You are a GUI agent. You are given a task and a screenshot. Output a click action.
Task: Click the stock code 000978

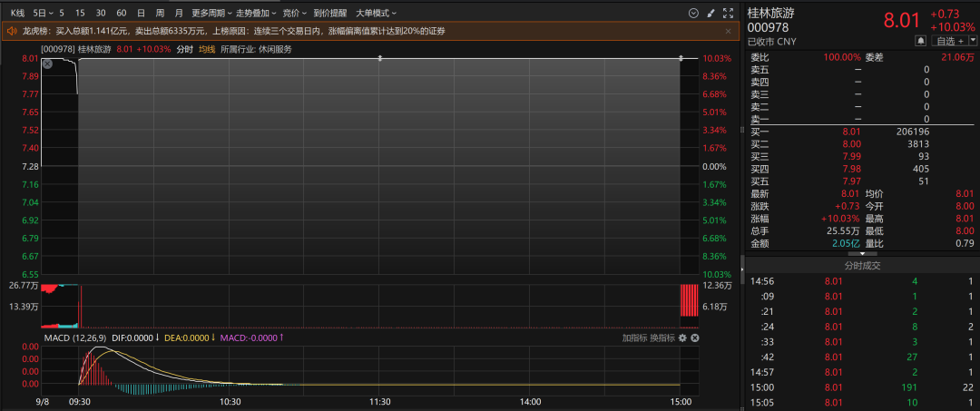tap(769, 28)
